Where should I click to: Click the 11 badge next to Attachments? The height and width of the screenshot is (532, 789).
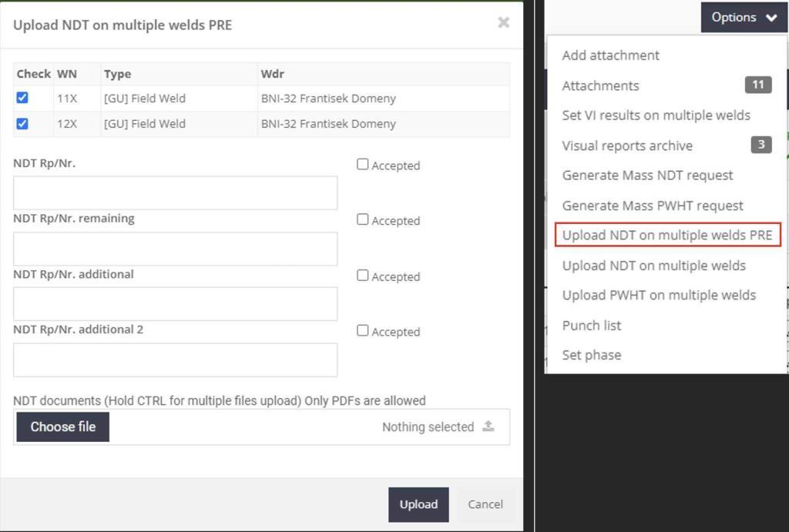pyautogui.click(x=758, y=85)
